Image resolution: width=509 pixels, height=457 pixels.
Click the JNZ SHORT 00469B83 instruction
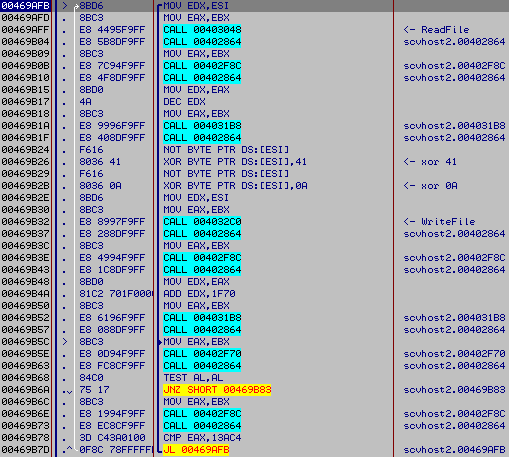pyautogui.click(x=217, y=390)
